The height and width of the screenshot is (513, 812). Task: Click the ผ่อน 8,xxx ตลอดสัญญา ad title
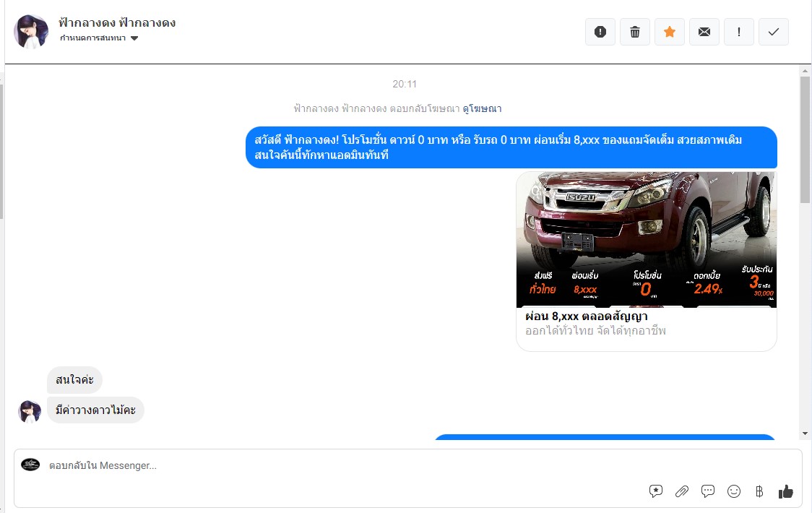coord(586,316)
